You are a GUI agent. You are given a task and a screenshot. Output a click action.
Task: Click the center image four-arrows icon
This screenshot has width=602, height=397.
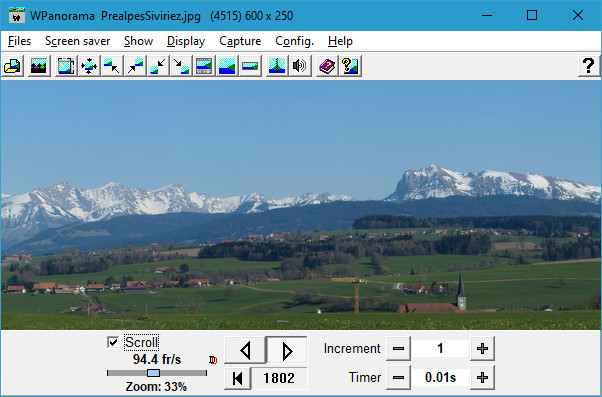pyautogui.click(x=89, y=66)
